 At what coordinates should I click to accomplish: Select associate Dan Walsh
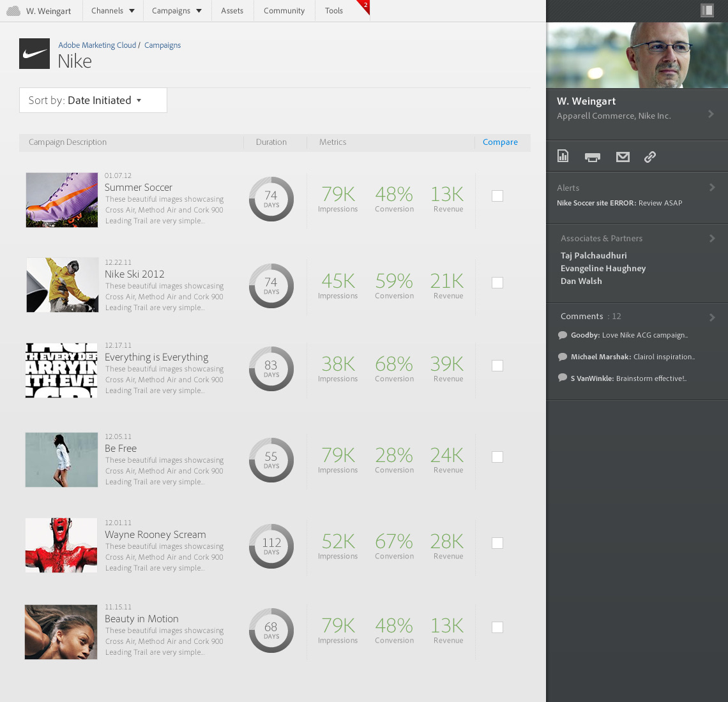point(581,281)
